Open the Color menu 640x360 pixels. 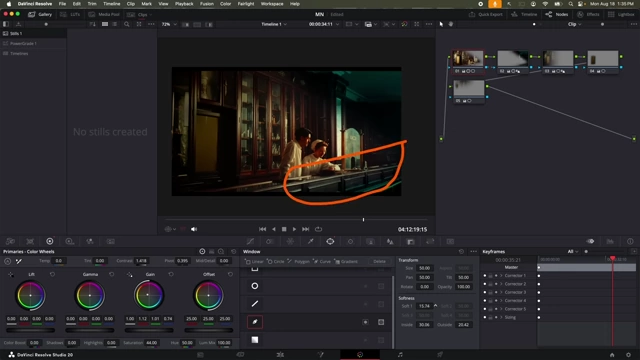[225, 4]
